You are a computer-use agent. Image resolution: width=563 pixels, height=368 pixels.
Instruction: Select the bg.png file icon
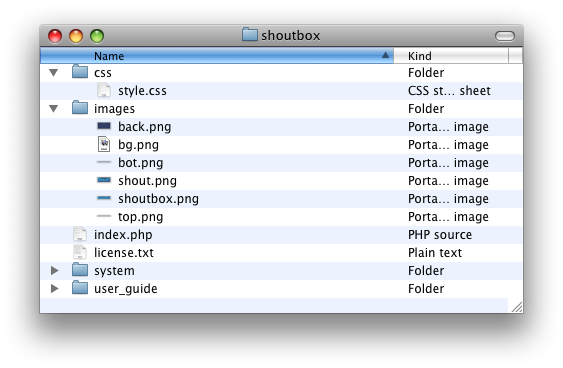104,144
